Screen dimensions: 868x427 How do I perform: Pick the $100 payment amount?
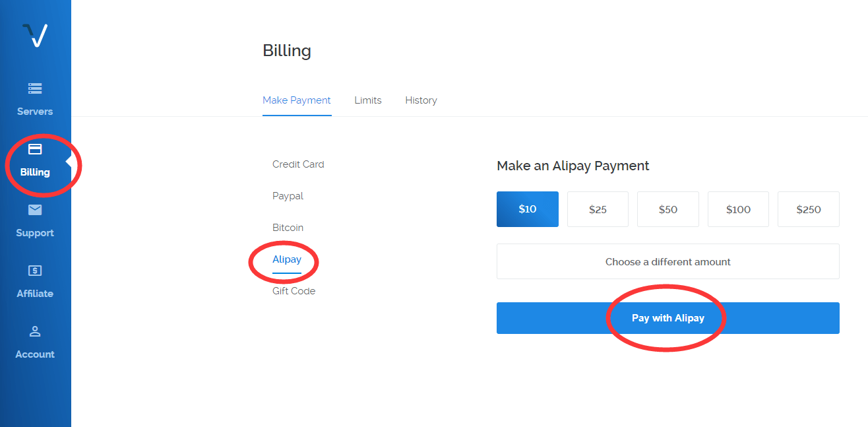[x=738, y=209]
